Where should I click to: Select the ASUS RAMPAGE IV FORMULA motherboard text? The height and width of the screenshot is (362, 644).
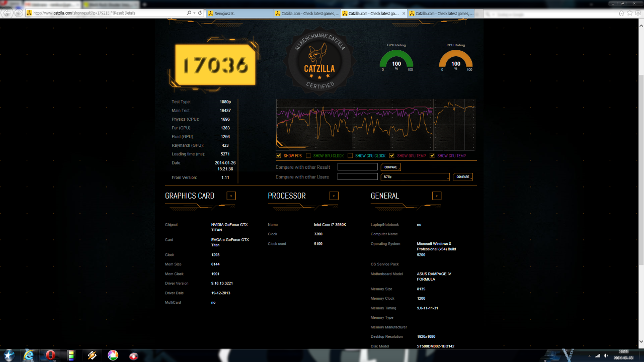pyautogui.click(x=434, y=277)
